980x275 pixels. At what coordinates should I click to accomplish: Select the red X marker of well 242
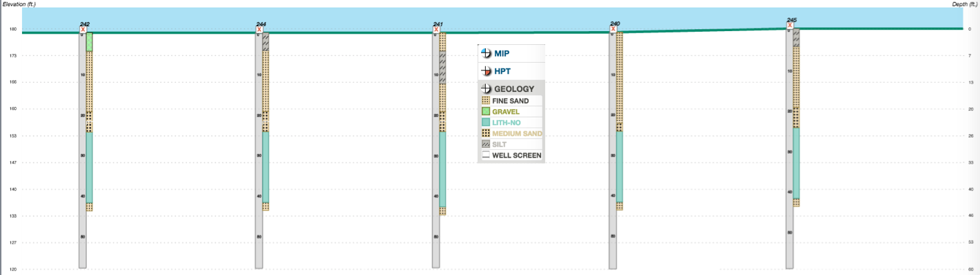point(83,30)
